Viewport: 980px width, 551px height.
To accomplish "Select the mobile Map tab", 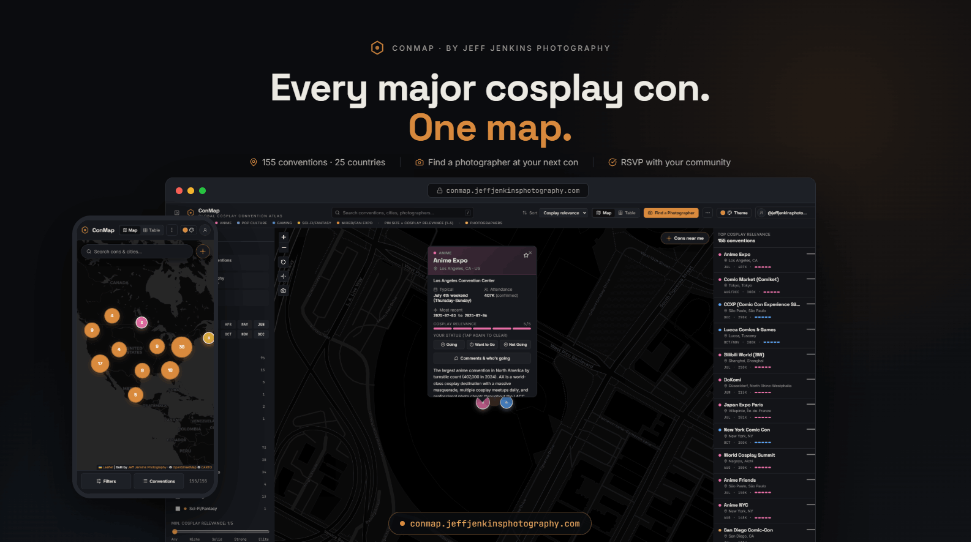I will [130, 230].
